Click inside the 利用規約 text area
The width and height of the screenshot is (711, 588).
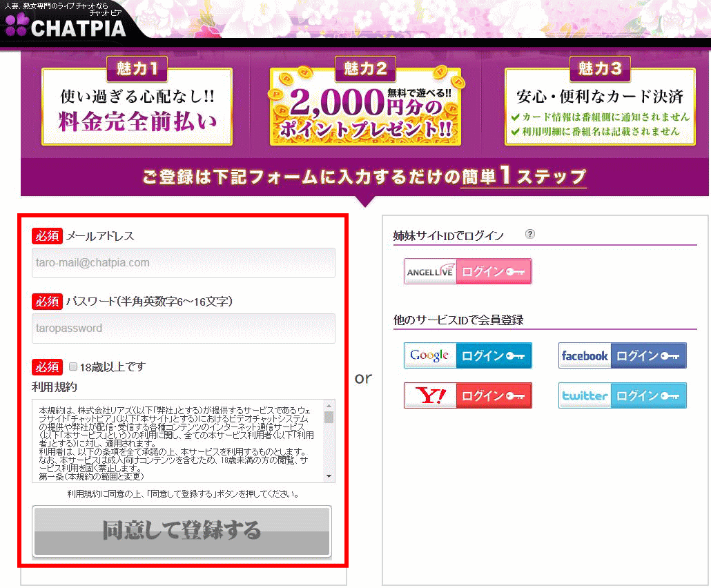coord(177,440)
